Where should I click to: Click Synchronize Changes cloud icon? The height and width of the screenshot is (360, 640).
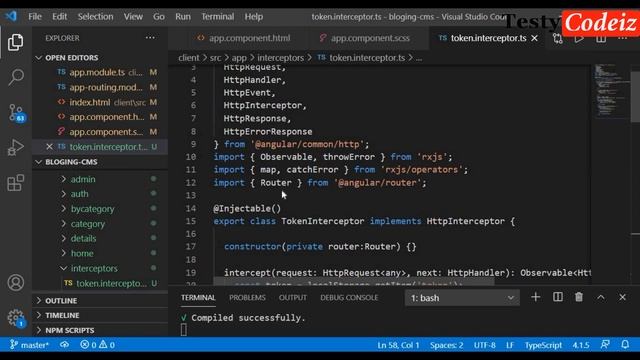(x=64, y=345)
